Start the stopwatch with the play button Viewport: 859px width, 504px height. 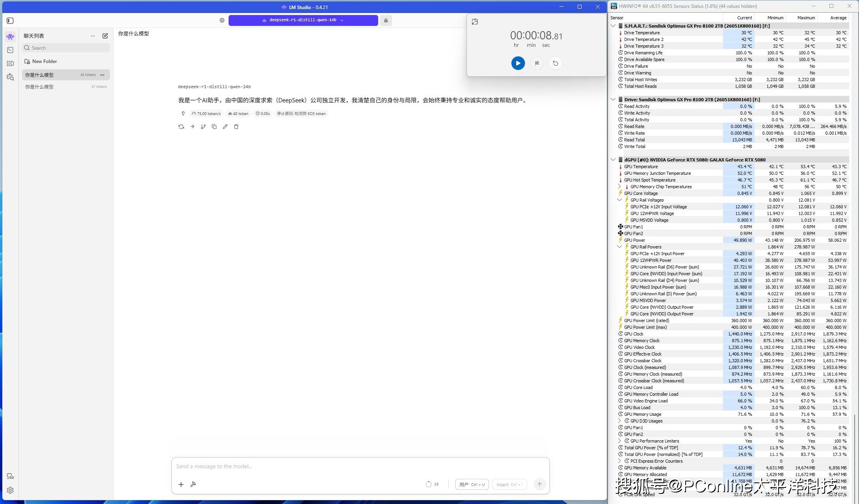click(x=518, y=63)
